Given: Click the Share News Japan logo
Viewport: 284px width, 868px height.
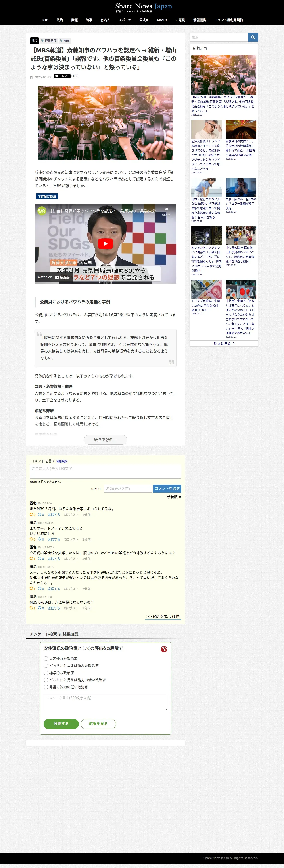Looking at the screenshot, I should [144, 7].
